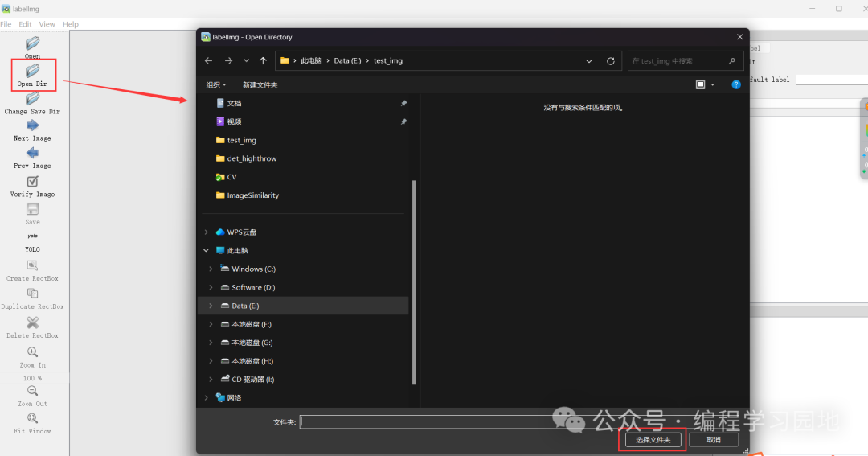Click the back arrow in dialog
The height and width of the screenshot is (456, 868).
click(209, 60)
